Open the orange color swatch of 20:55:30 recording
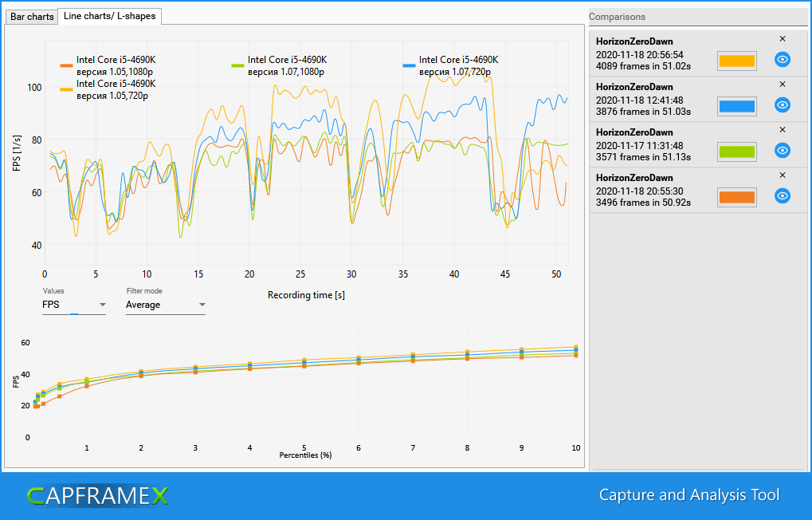812x520 pixels. tap(737, 197)
